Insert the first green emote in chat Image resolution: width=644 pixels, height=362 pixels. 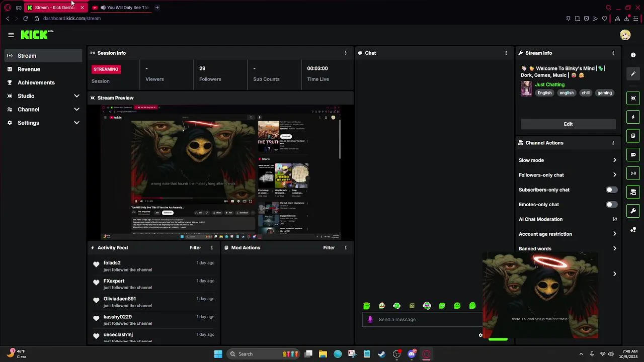point(367,306)
